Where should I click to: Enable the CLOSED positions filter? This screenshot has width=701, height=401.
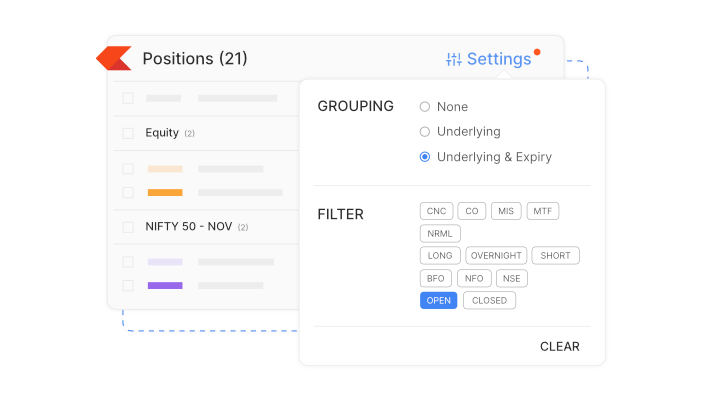(489, 301)
